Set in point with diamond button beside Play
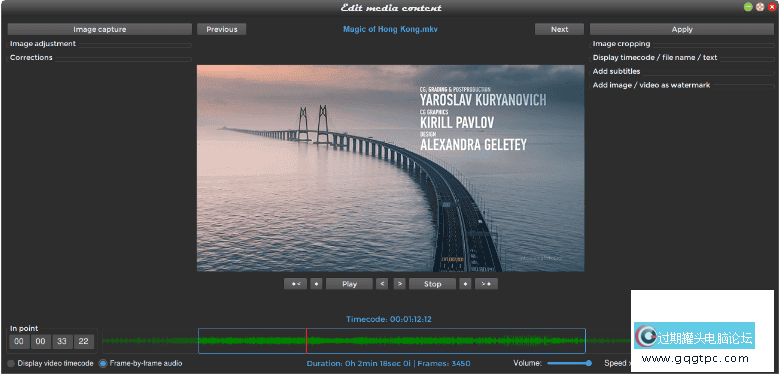Screen dimensions: 779x377 point(316,284)
